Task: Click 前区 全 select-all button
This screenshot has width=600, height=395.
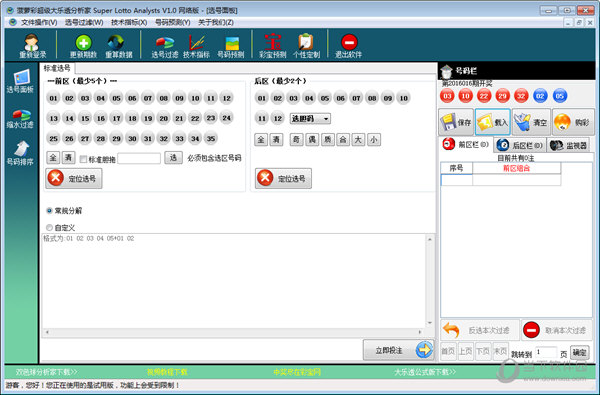Action: [x=53, y=157]
